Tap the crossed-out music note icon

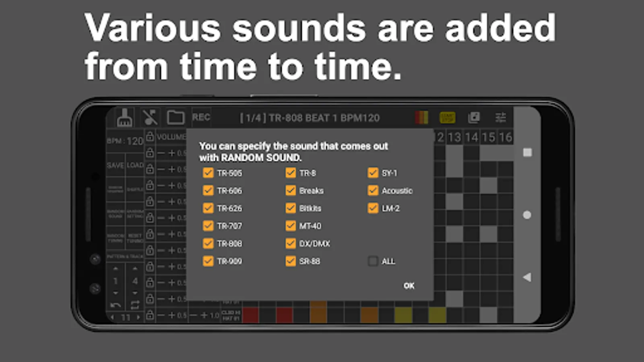coord(150,118)
